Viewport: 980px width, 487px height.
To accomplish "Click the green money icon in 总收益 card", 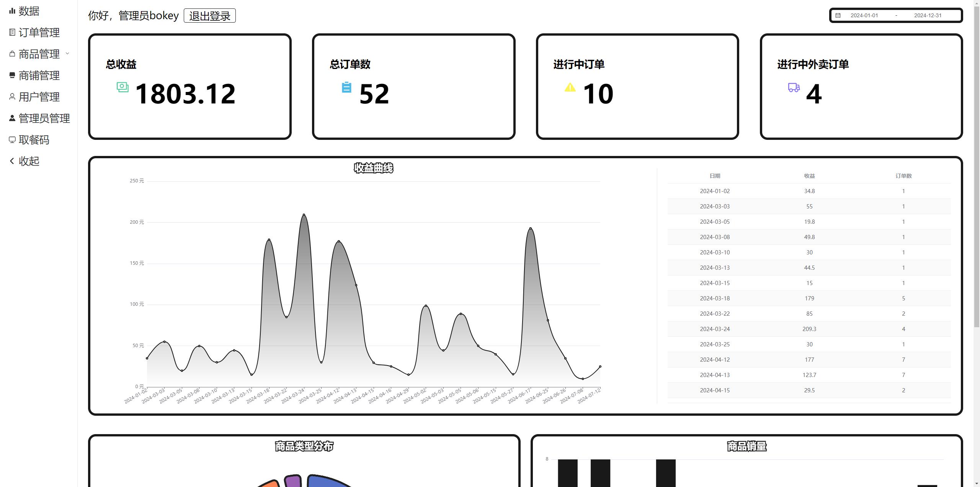I will [x=122, y=87].
